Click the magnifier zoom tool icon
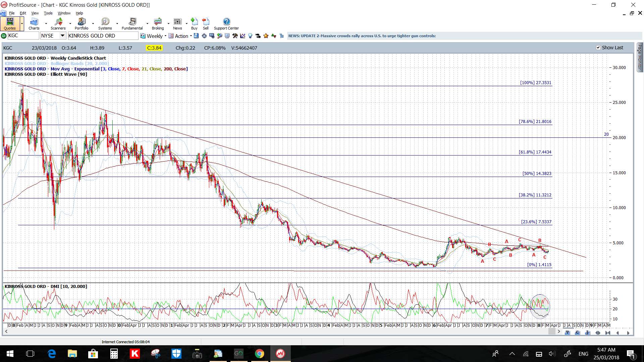This screenshot has width=644, height=362. (219, 36)
